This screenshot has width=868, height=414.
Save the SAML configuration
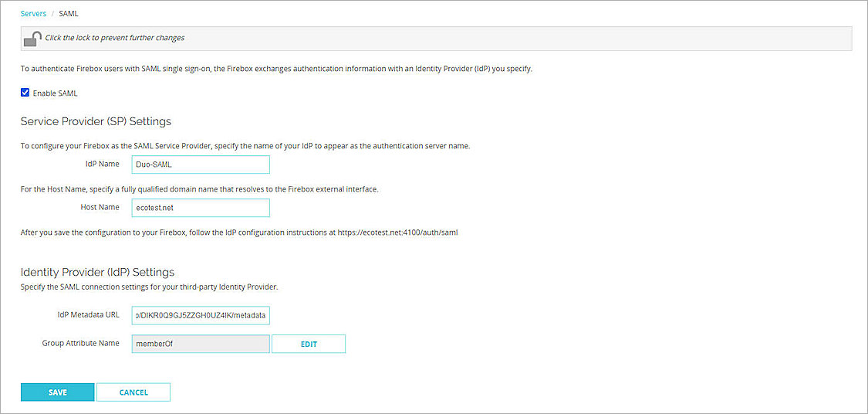pos(58,392)
